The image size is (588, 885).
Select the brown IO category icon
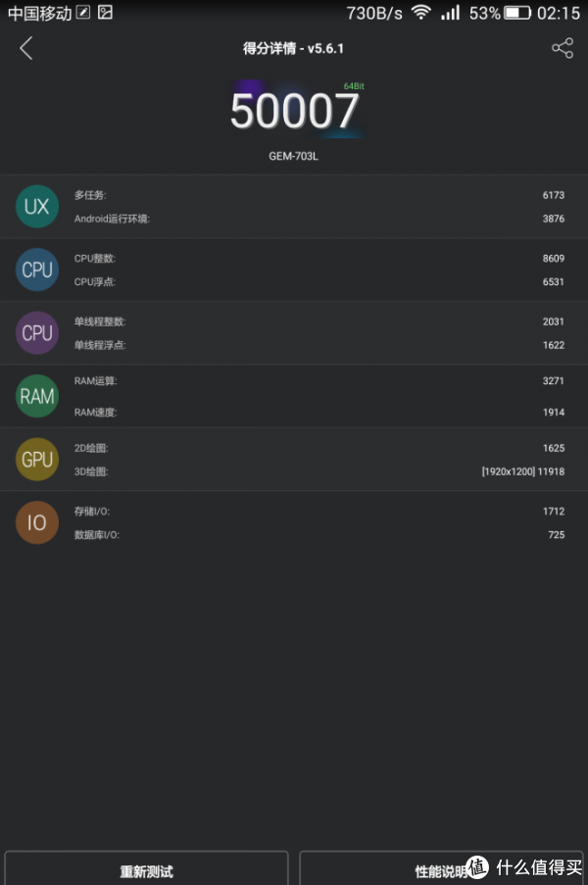(37, 522)
